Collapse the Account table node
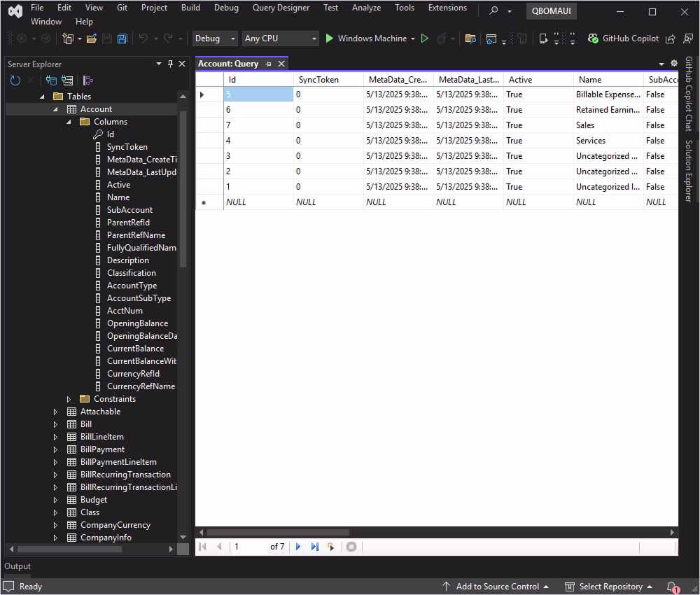The image size is (700, 595). (55, 109)
